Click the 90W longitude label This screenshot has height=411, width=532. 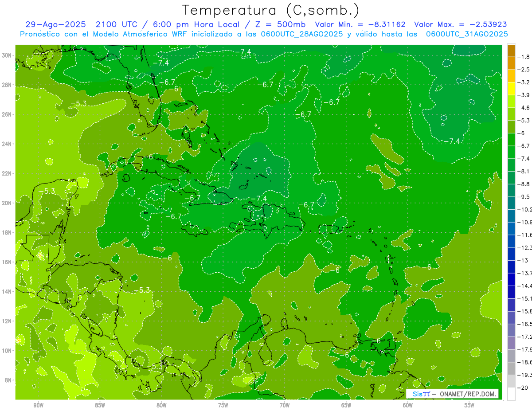pyautogui.click(x=39, y=405)
